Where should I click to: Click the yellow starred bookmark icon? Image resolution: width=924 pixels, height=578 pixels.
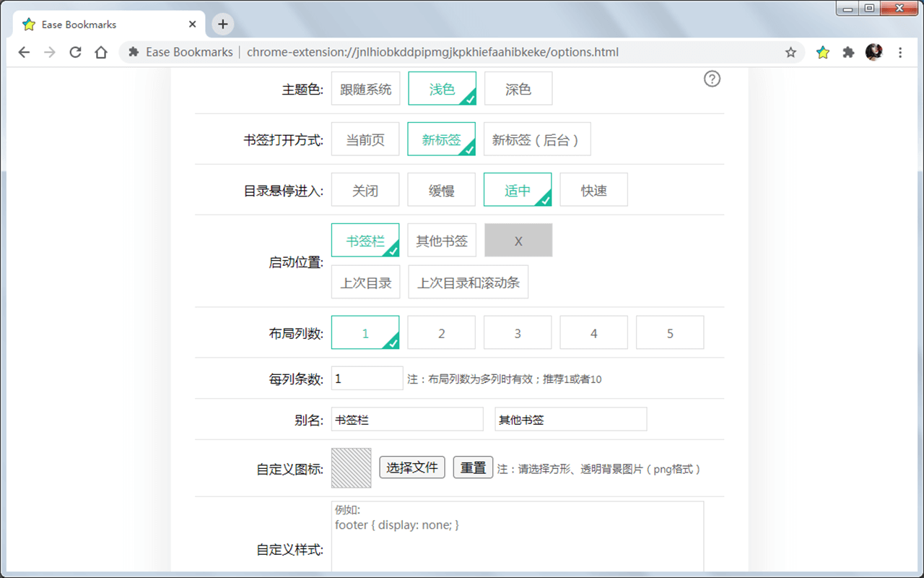pyautogui.click(x=822, y=51)
